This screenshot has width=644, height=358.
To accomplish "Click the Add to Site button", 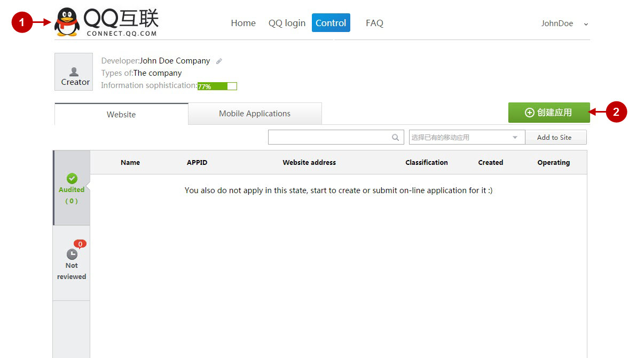I will coord(556,137).
